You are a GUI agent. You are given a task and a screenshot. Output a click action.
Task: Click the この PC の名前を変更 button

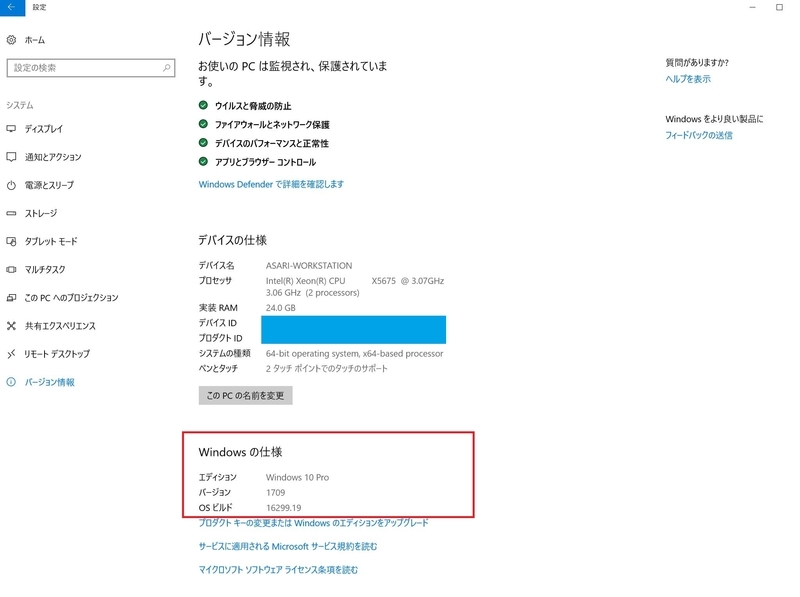pyautogui.click(x=245, y=395)
